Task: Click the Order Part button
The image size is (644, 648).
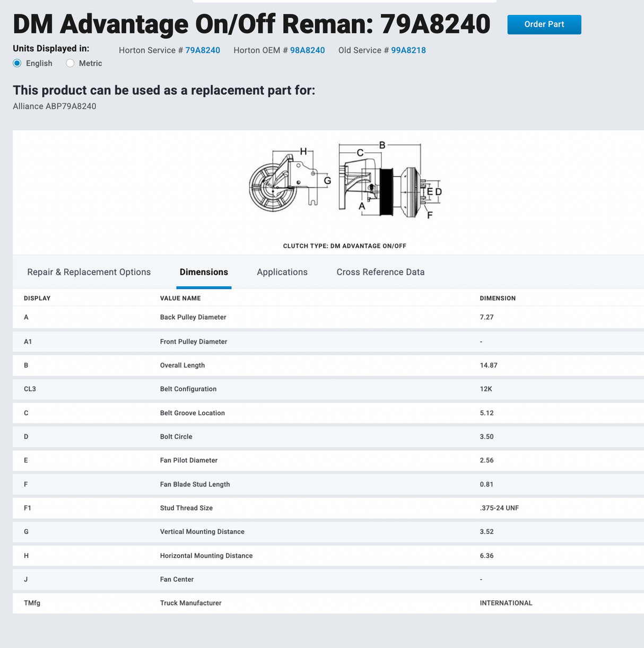Action: [x=544, y=24]
